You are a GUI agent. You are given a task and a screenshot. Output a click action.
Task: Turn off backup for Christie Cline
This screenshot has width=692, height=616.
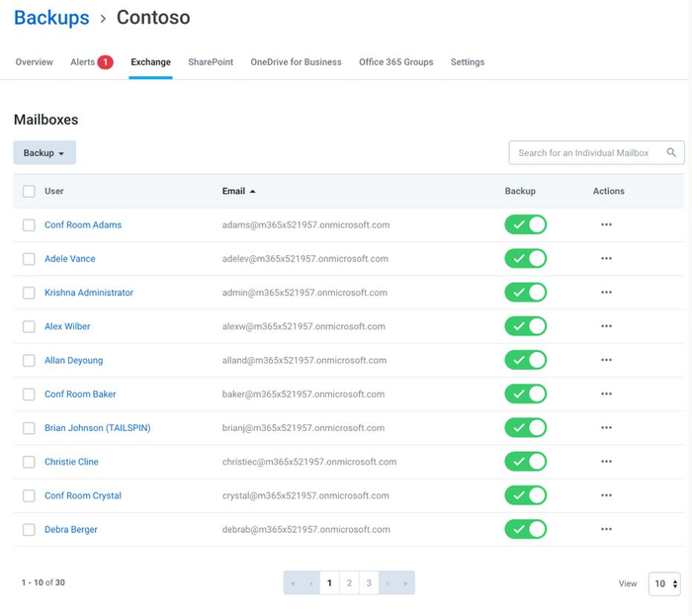coord(525,462)
